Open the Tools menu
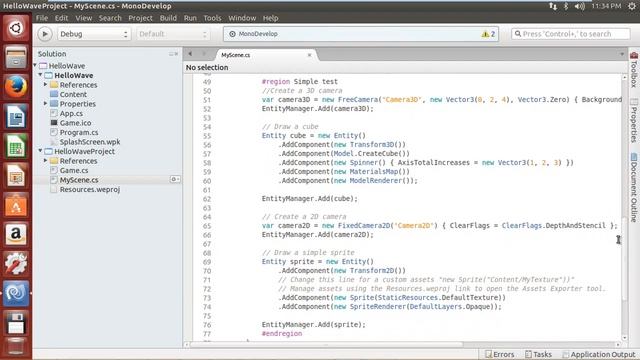640x360 pixels. click(212, 18)
